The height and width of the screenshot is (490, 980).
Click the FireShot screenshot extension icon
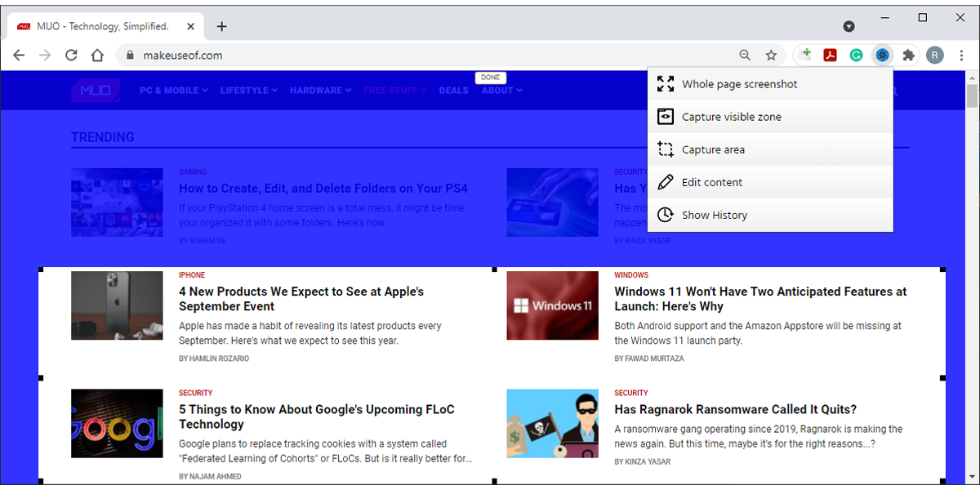click(x=882, y=55)
